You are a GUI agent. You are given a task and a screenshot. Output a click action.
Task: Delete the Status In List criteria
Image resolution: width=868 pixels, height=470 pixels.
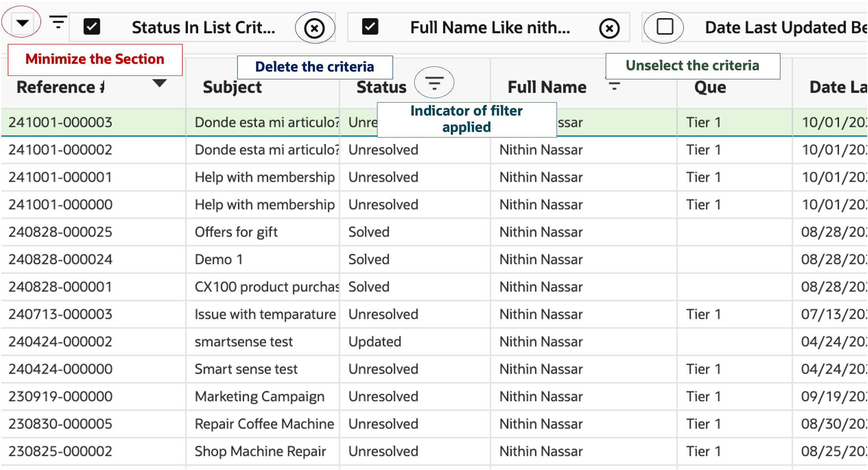[314, 28]
